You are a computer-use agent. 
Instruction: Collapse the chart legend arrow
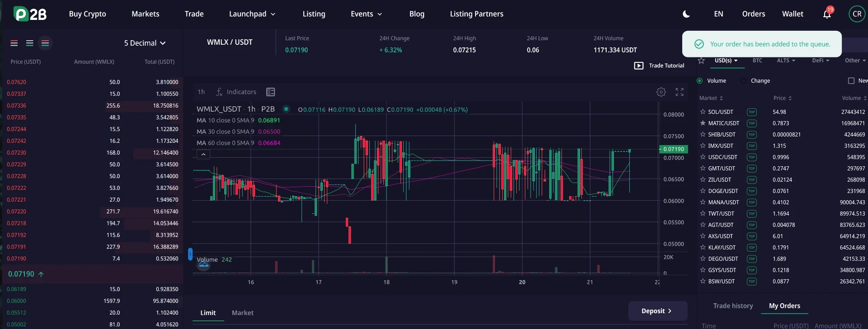tap(203, 155)
